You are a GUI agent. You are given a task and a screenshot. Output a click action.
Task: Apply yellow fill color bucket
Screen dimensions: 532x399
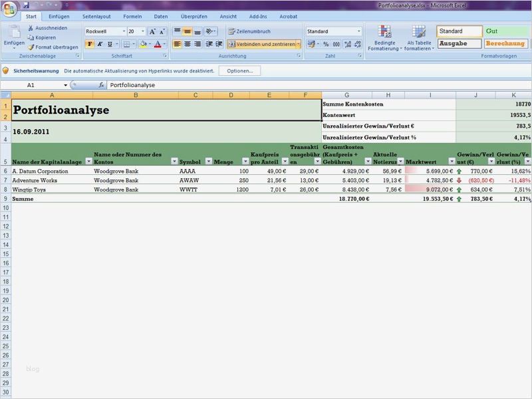click(x=143, y=44)
